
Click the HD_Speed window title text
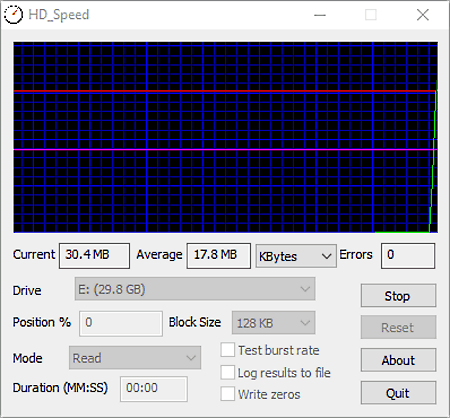(x=59, y=15)
